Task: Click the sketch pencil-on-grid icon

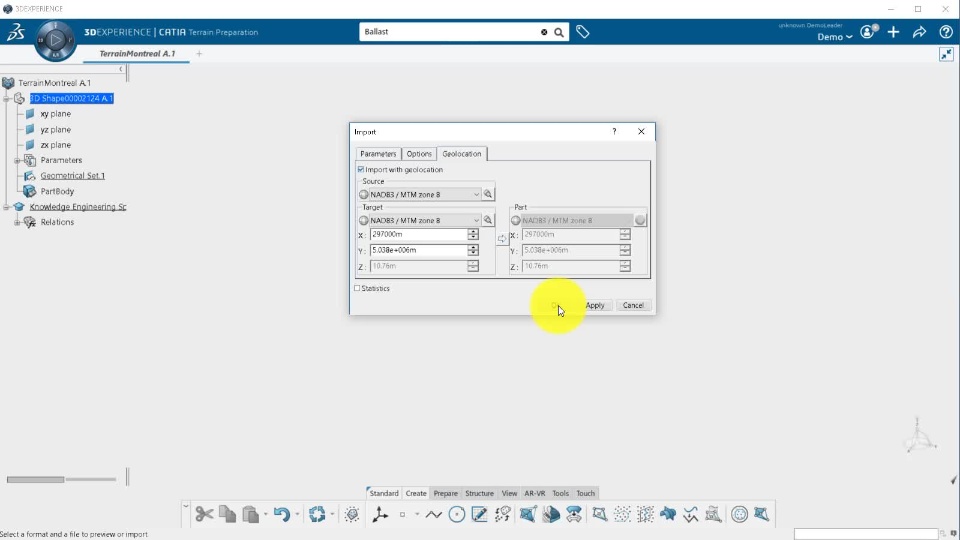Action: [x=479, y=514]
